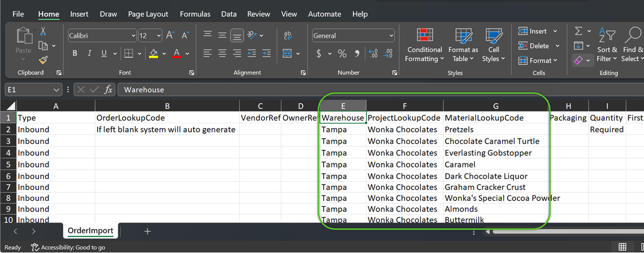Select the Chocolate Caramel Turtle cell
The width and height of the screenshot is (644, 253).
(496, 142)
